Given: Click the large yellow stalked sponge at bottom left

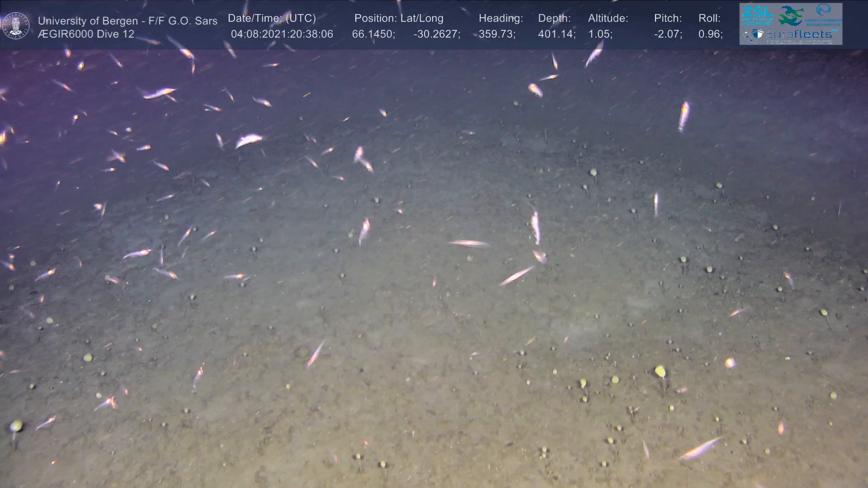Looking at the screenshot, I should (x=16, y=426).
